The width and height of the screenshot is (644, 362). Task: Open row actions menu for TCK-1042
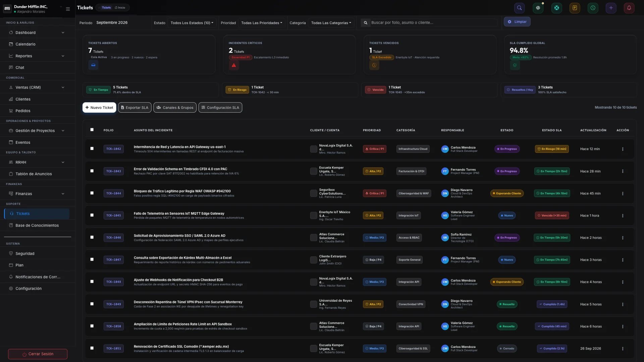click(623, 149)
